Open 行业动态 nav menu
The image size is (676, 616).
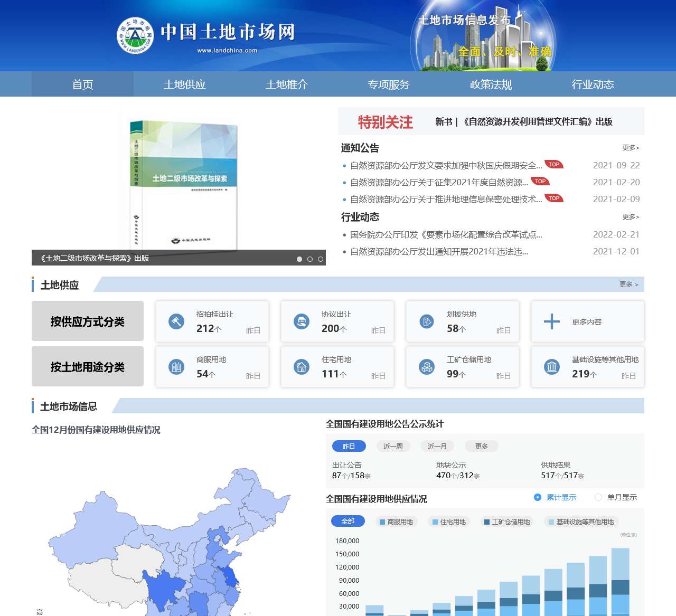tap(593, 84)
